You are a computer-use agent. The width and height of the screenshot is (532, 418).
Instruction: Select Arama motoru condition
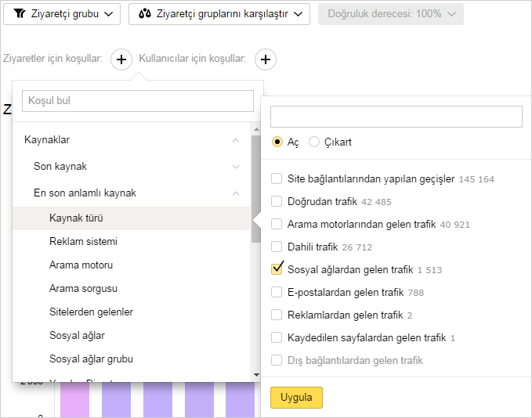tap(81, 265)
